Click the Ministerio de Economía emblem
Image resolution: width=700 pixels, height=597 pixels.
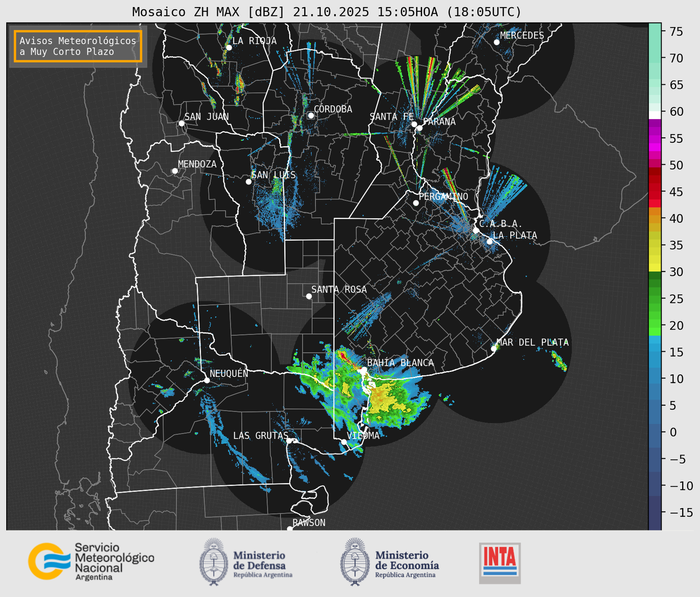point(355,562)
